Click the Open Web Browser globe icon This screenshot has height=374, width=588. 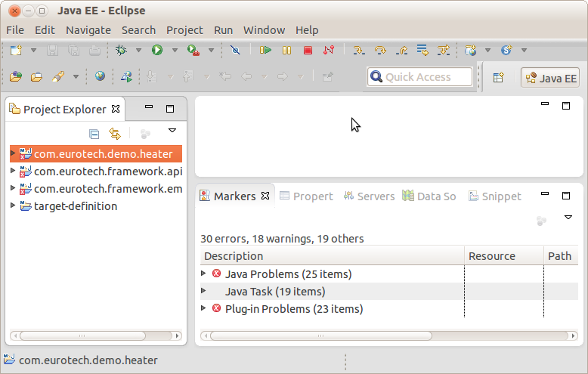click(x=100, y=76)
